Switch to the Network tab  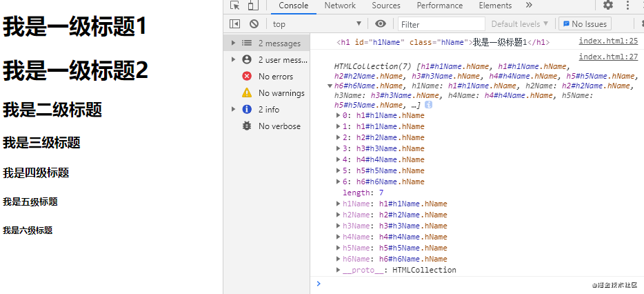click(340, 6)
